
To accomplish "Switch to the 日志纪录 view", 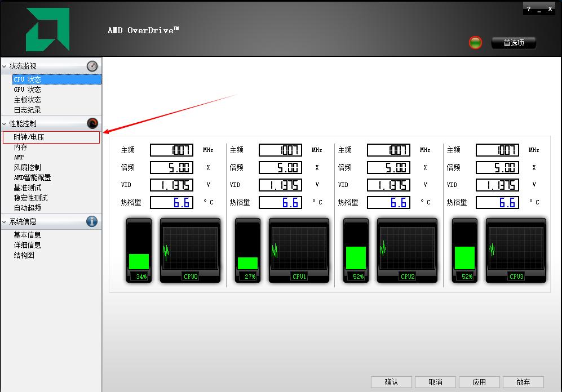I will 26,110.
